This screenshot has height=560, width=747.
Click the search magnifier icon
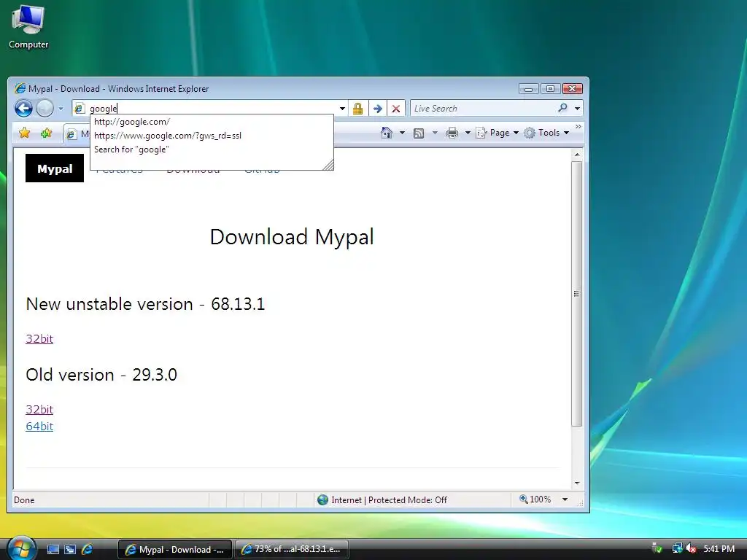click(562, 108)
